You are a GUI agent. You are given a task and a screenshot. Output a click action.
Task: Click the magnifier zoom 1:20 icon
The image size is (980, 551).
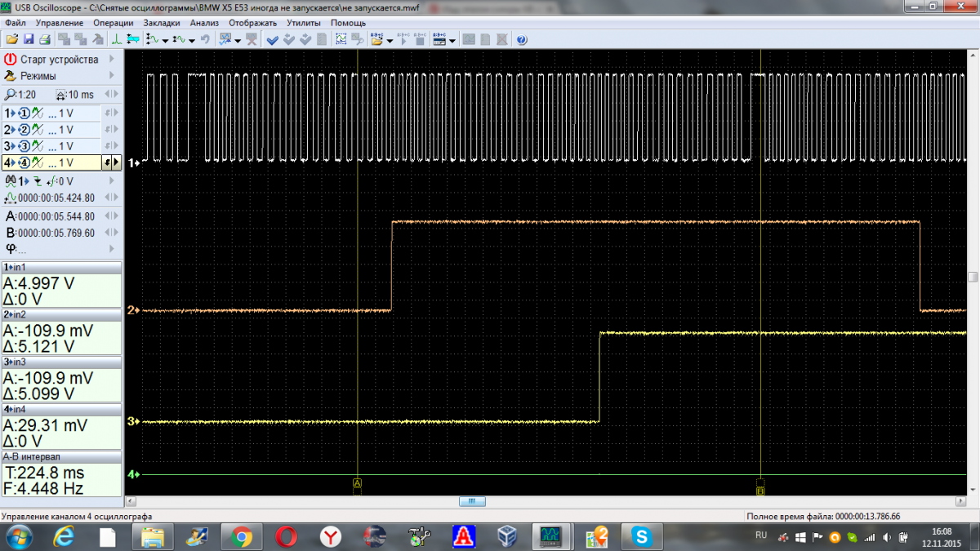pos(10,95)
